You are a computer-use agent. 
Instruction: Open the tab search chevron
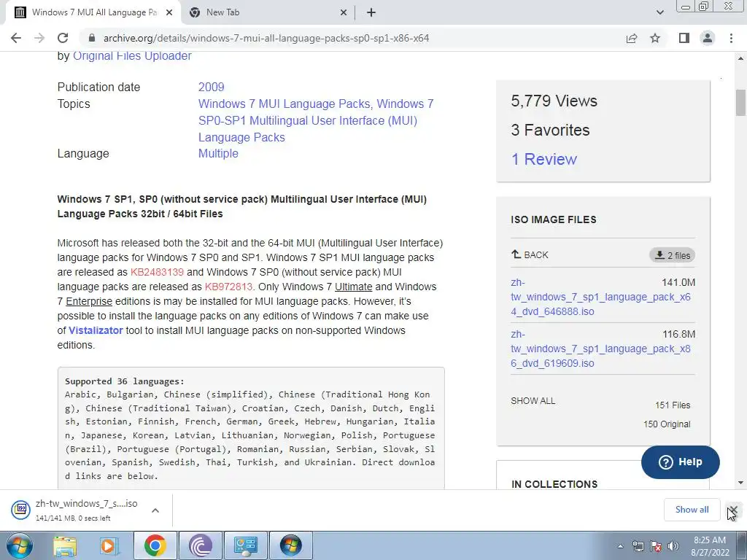click(659, 13)
